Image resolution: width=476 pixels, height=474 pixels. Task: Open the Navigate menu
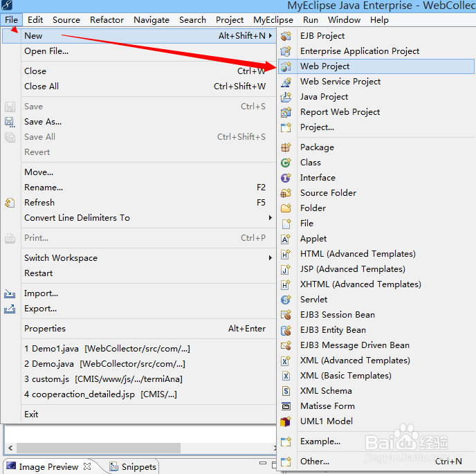pyautogui.click(x=152, y=20)
